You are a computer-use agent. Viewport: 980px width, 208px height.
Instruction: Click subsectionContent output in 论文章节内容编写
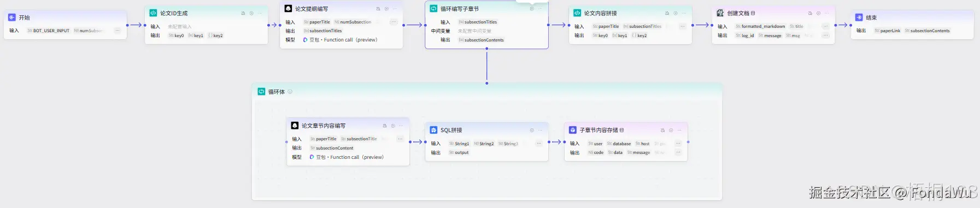pyautogui.click(x=332, y=148)
